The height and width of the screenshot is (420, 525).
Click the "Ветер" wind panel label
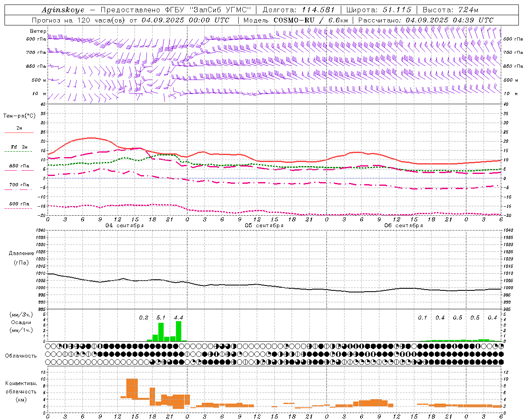[x=38, y=31]
